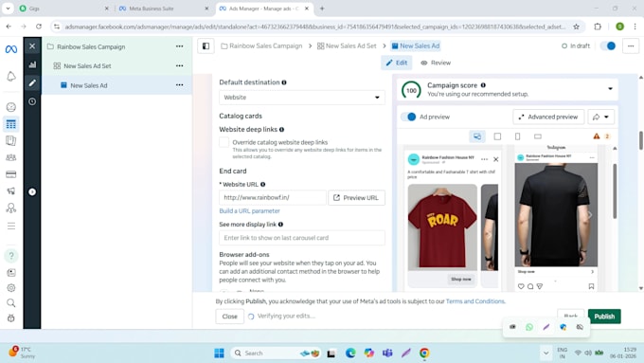Select the square feed preview format icon
Viewport: 644px width, 363px height.
(x=497, y=136)
